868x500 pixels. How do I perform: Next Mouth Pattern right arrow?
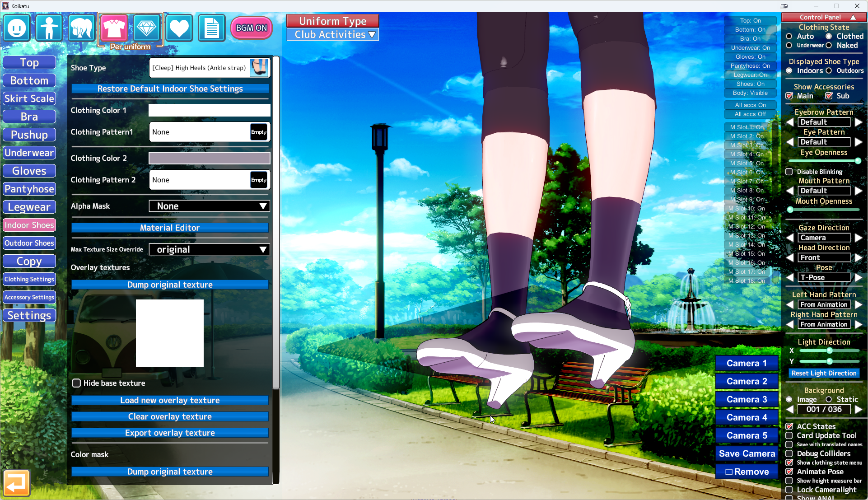(859, 191)
